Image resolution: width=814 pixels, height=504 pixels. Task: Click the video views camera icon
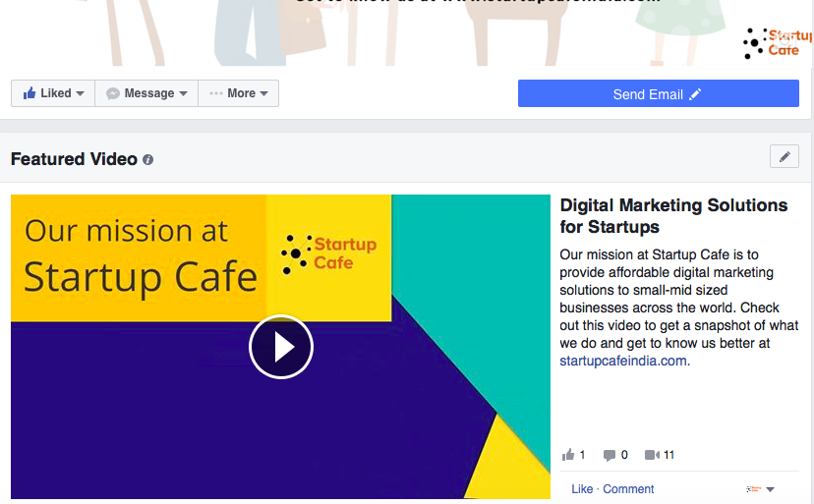click(x=652, y=455)
